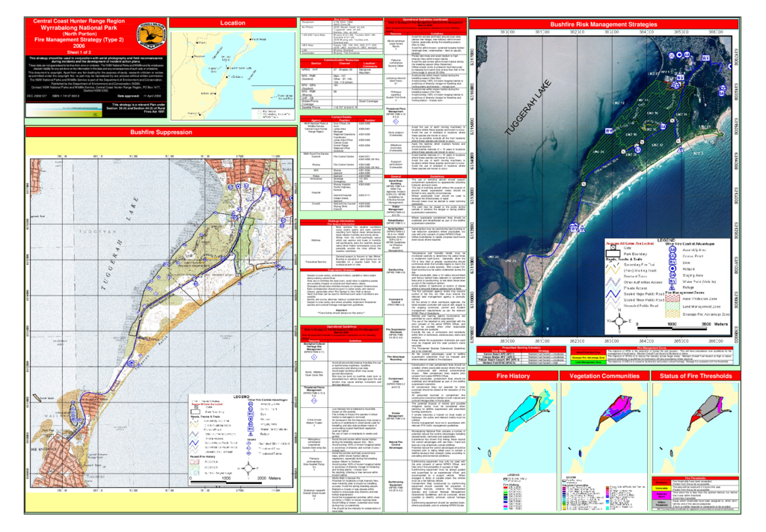The image size is (766, 532).
Task: Click Dam symbol in Risk Management legend
Action: click(672, 263)
